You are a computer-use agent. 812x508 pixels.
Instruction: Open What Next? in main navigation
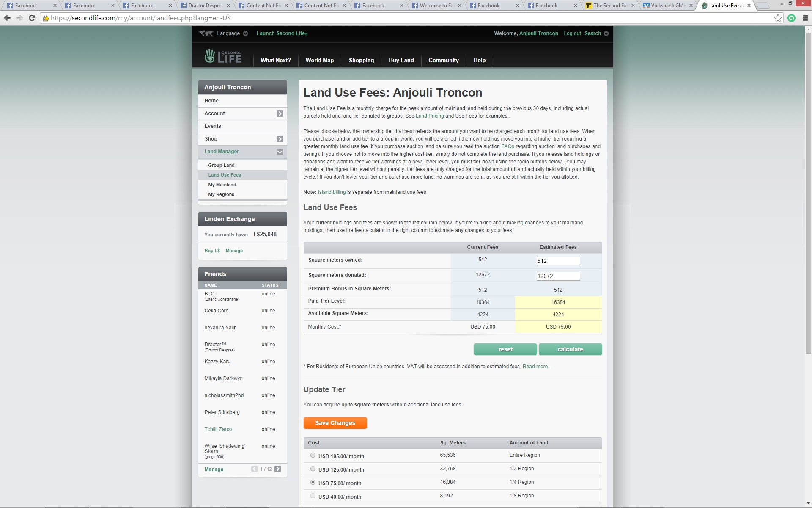pyautogui.click(x=276, y=60)
